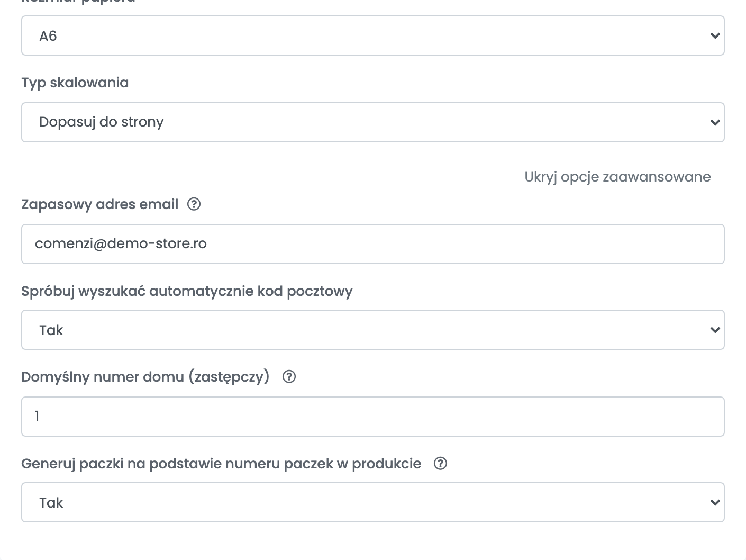Open Generuj paczki na podstawie numeru dropdown

click(373, 502)
